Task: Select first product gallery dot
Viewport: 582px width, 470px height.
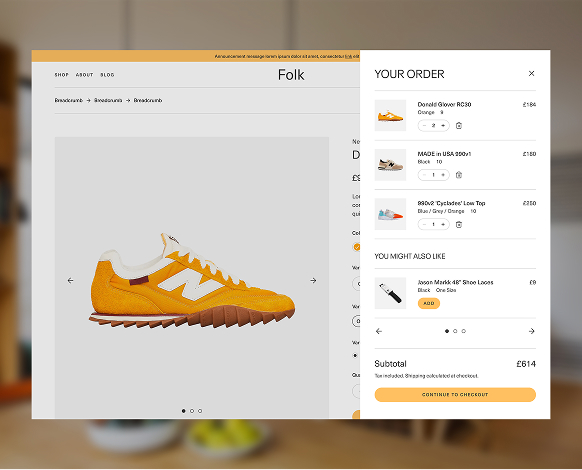Action: click(x=183, y=411)
